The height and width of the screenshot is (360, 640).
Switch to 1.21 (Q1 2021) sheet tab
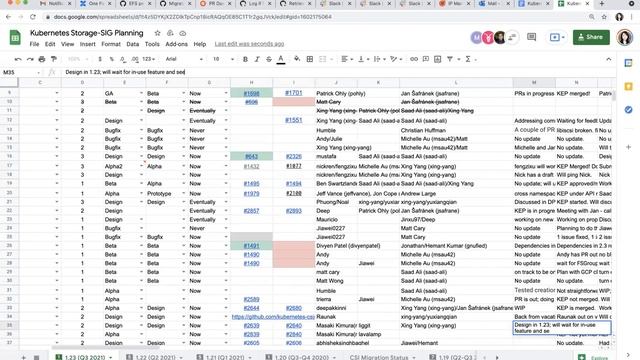(x=225, y=357)
